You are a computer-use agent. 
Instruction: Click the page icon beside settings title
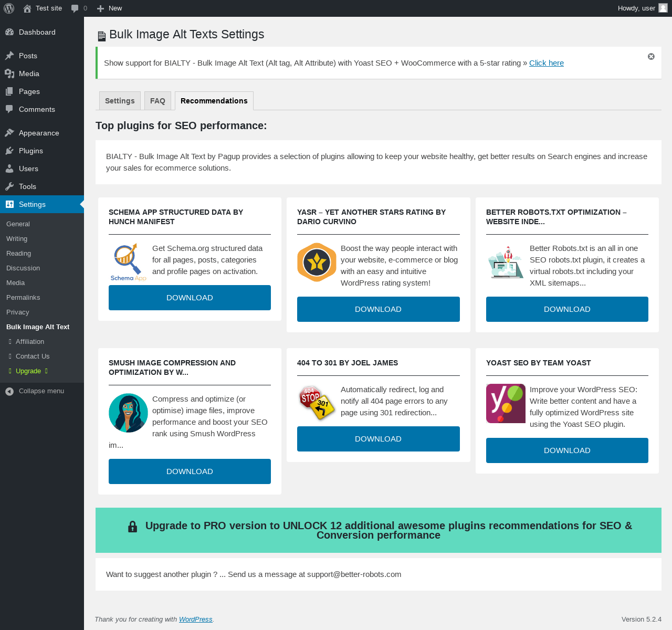[x=102, y=36]
